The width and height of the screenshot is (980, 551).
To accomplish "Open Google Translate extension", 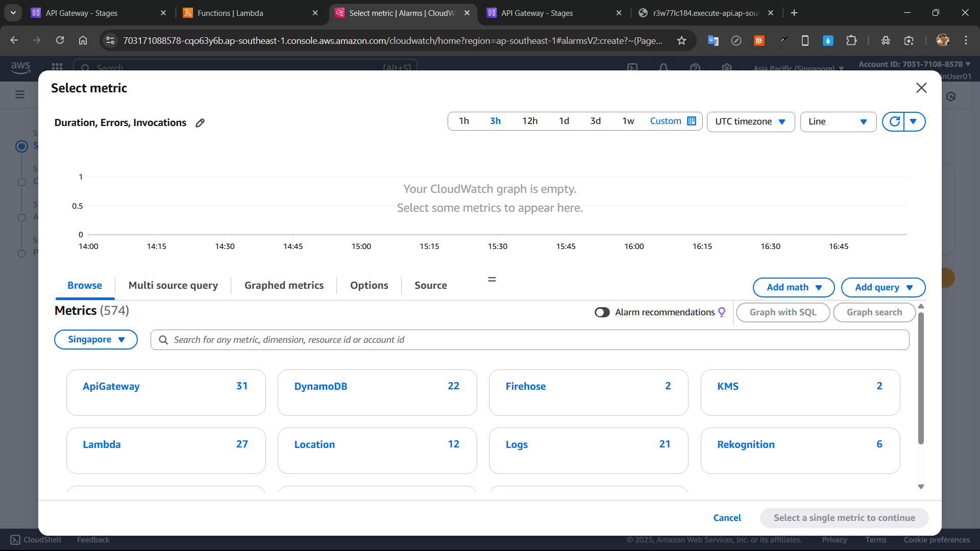I will (713, 40).
